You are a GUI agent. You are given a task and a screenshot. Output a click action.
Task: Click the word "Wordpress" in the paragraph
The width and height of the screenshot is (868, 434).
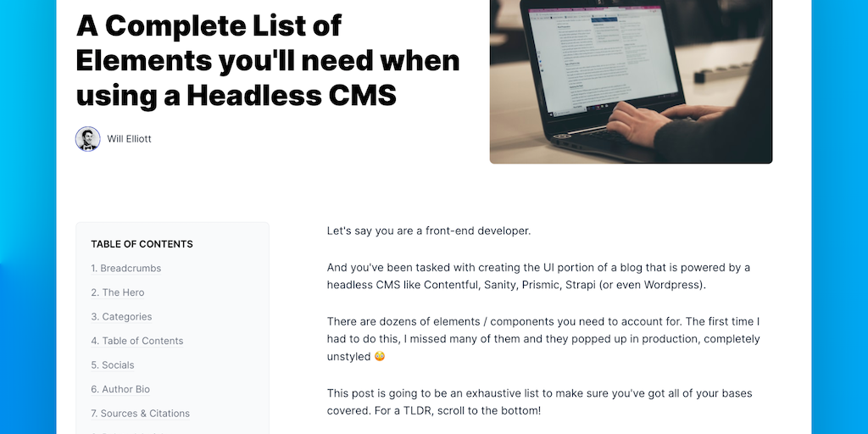(x=673, y=285)
